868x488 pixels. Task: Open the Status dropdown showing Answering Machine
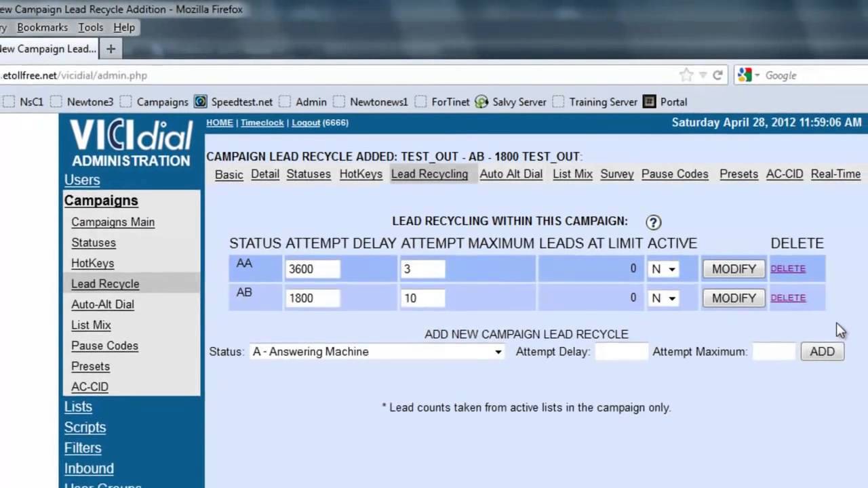point(377,352)
